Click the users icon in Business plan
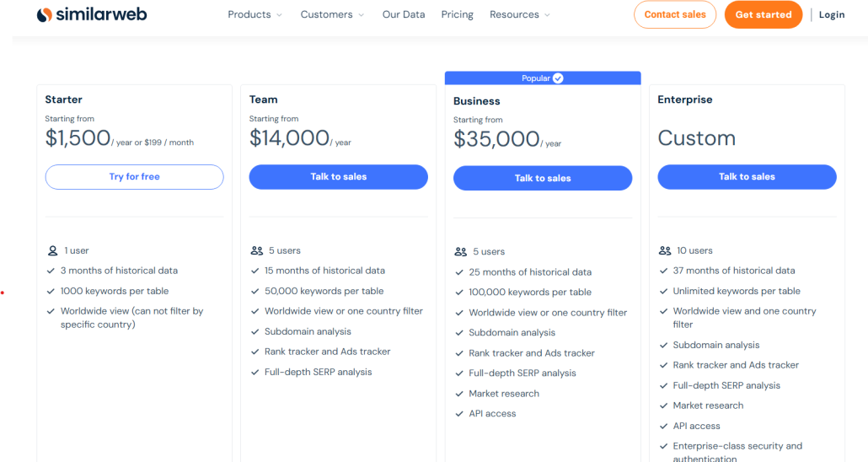Viewport: 868px width, 462px height. 460,252
